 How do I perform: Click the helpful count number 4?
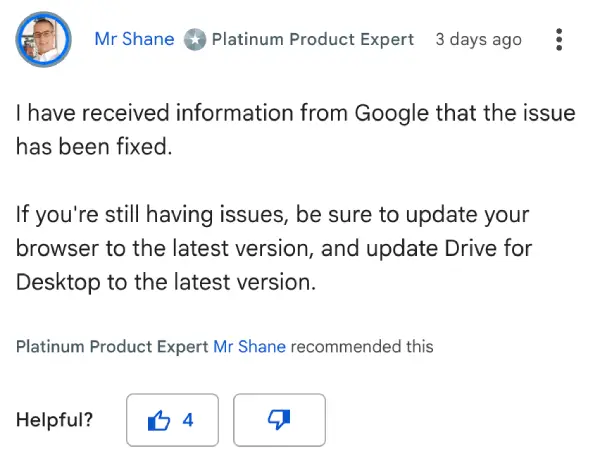click(x=188, y=420)
